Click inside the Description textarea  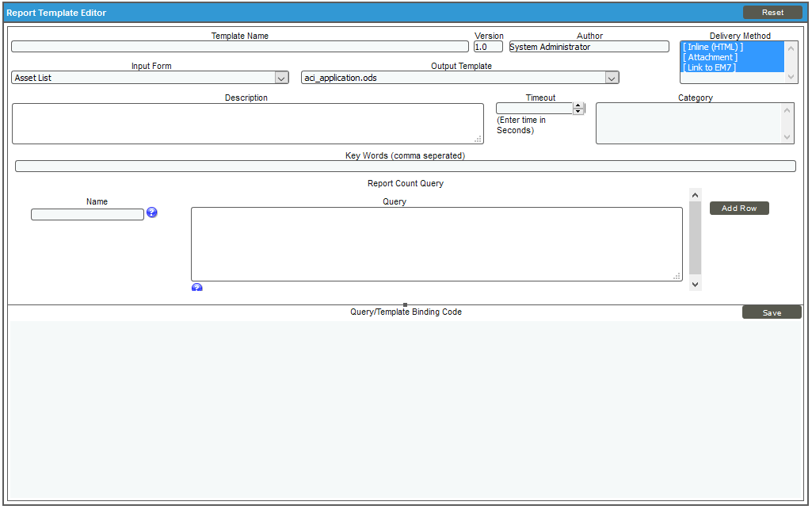pyautogui.click(x=246, y=123)
